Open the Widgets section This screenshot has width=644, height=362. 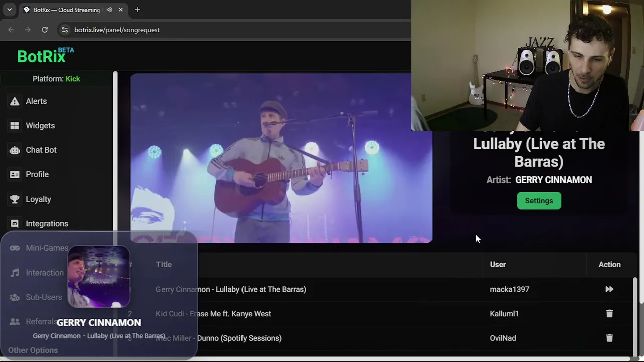pos(40,126)
